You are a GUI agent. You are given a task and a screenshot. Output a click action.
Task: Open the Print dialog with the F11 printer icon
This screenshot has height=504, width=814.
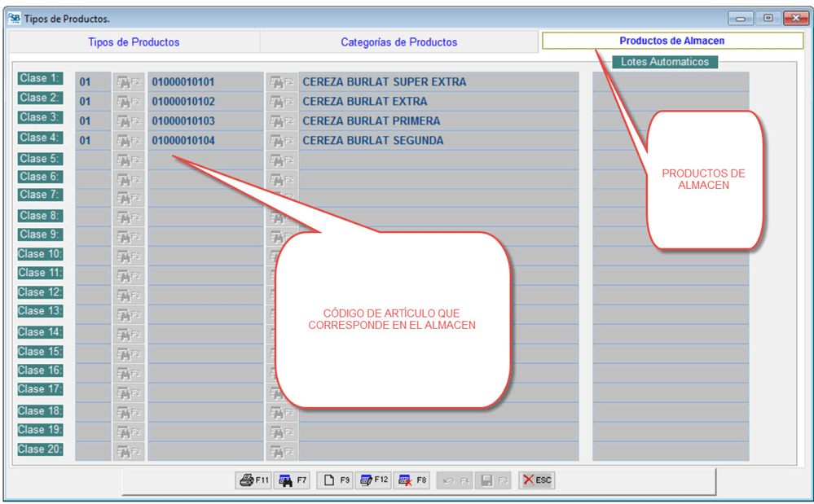tap(253, 480)
